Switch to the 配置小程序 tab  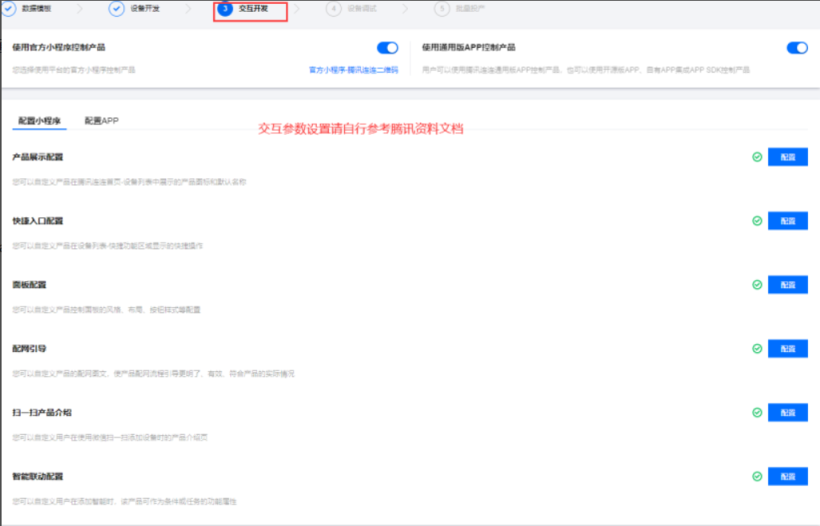[39, 121]
